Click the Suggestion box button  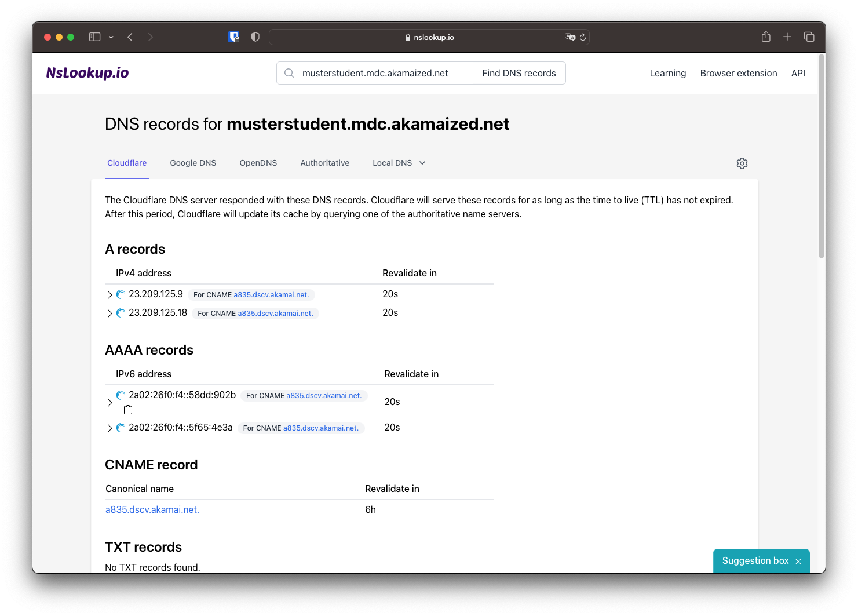755,560
